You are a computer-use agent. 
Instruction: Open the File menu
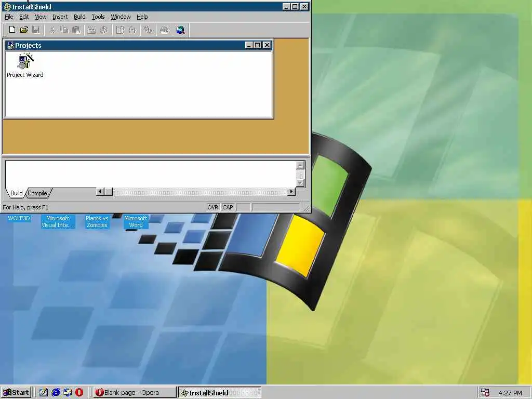click(9, 17)
